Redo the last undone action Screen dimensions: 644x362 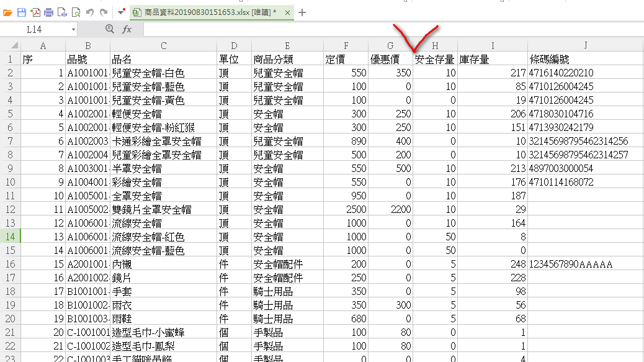pyautogui.click(x=104, y=13)
